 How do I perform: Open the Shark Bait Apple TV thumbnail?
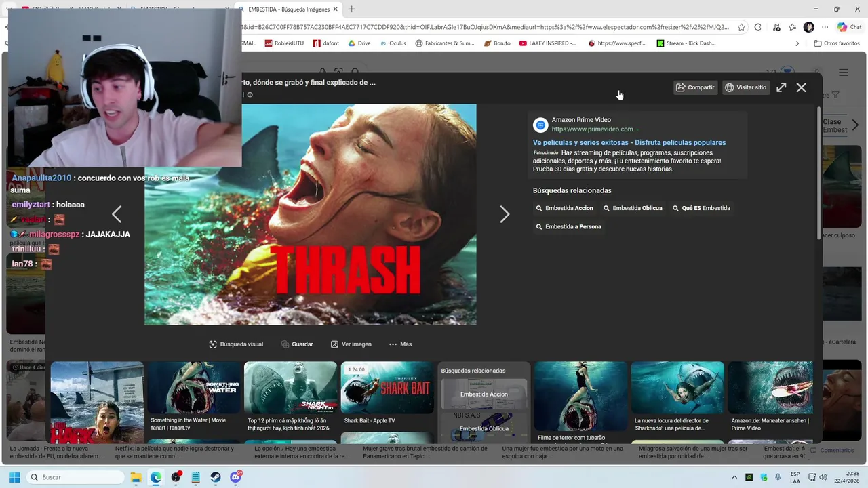click(x=387, y=388)
